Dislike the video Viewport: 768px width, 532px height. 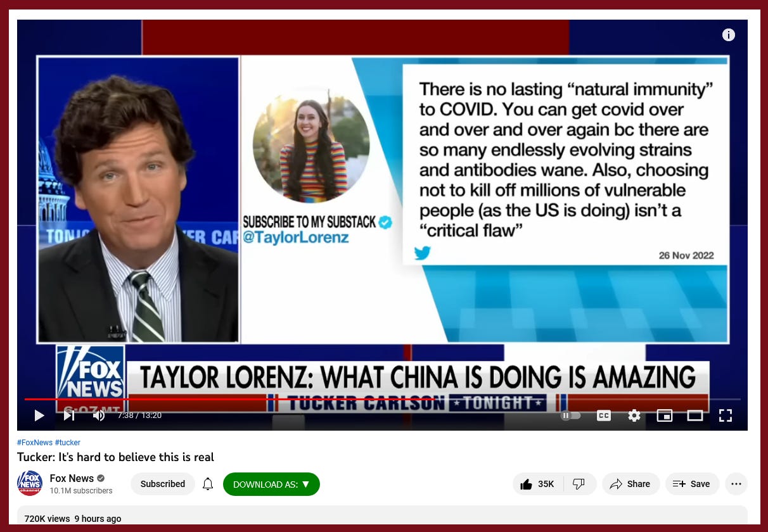pyautogui.click(x=579, y=484)
